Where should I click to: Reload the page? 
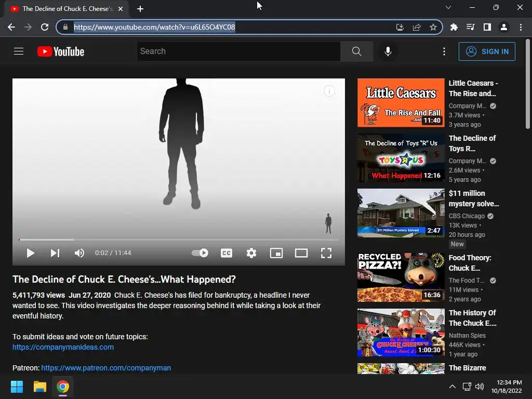point(45,27)
